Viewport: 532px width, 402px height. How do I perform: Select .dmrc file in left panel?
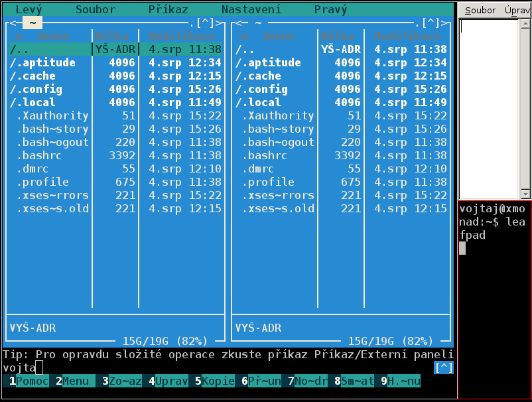(115, 168)
